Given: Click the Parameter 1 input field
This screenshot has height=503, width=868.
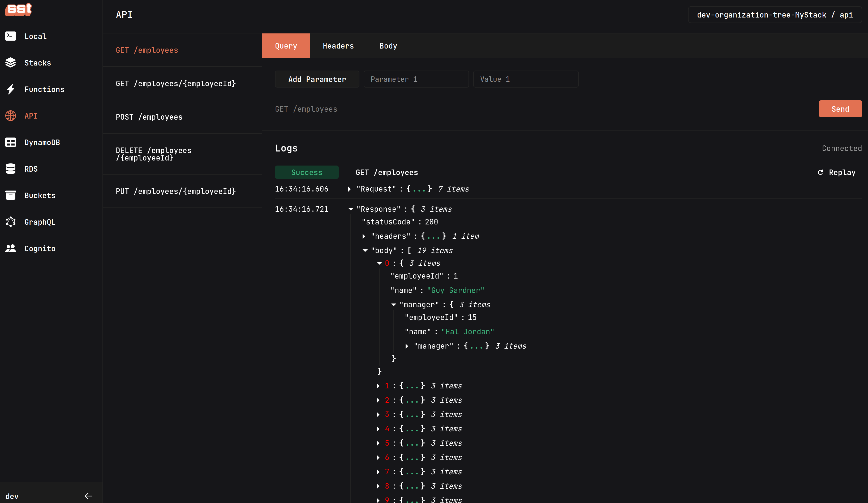Looking at the screenshot, I should [416, 79].
